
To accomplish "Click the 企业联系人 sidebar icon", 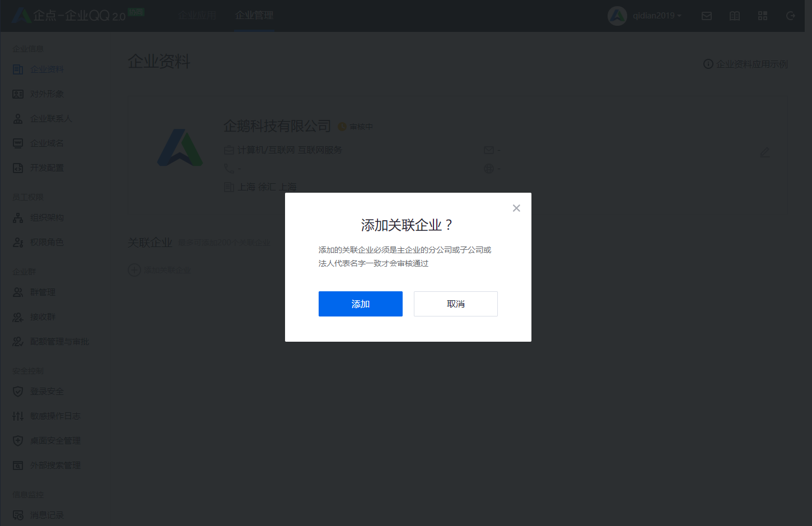I will click(x=18, y=119).
